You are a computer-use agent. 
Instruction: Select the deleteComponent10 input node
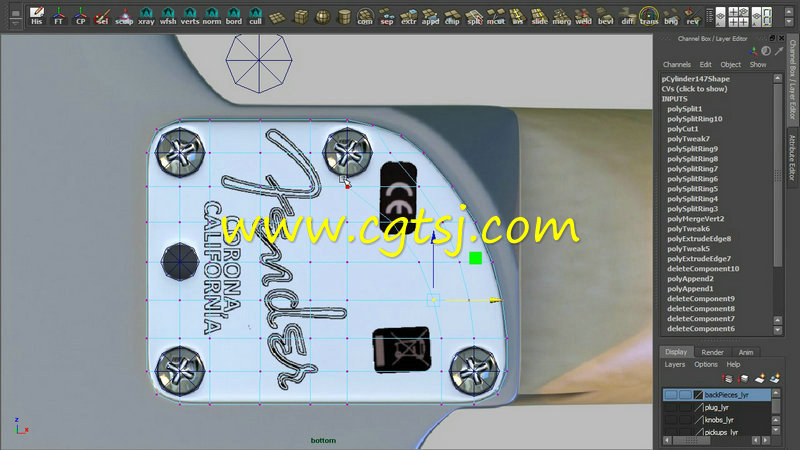(x=703, y=269)
